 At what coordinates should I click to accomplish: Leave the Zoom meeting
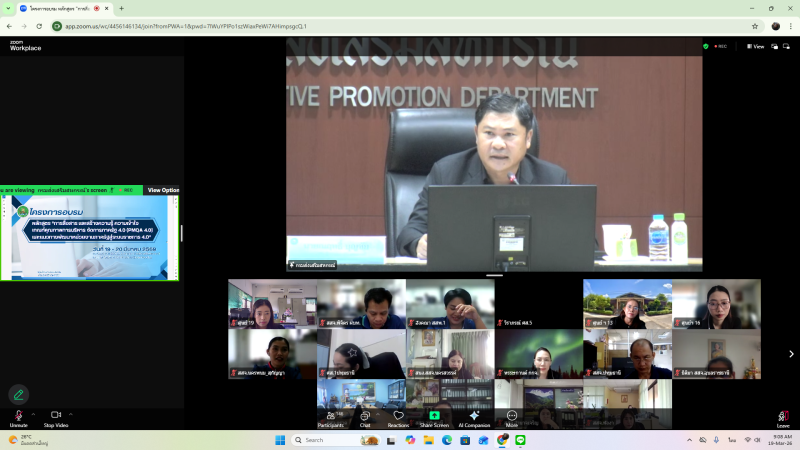(x=783, y=417)
